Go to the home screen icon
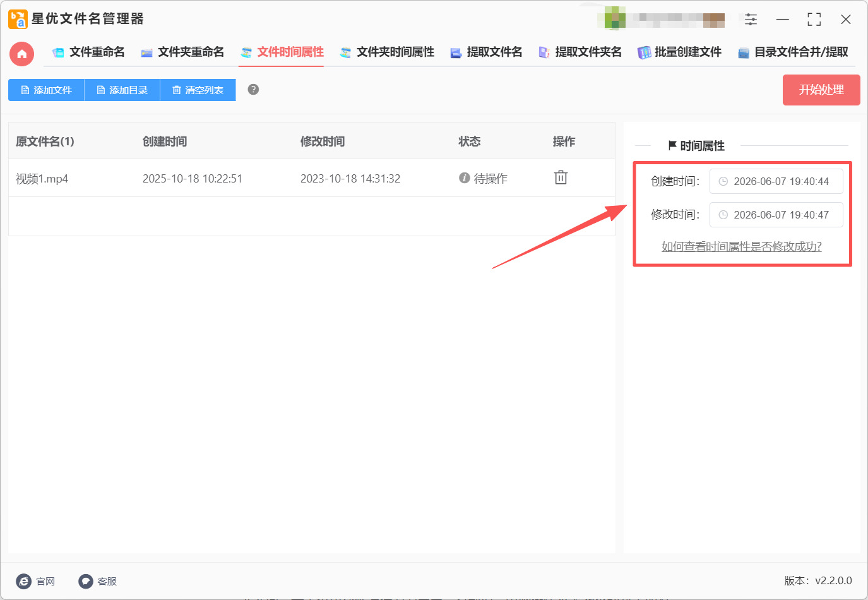This screenshot has width=868, height=600. (21, 54)
